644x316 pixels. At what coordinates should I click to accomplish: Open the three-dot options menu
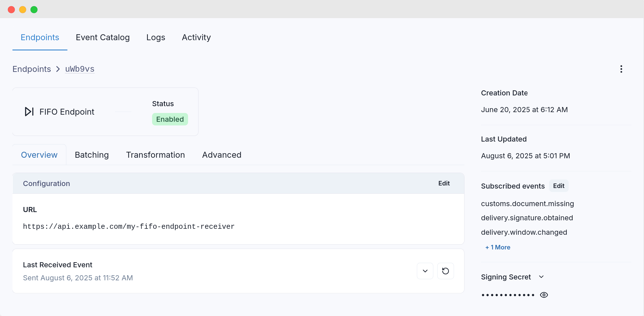click(x=621, y=69)
